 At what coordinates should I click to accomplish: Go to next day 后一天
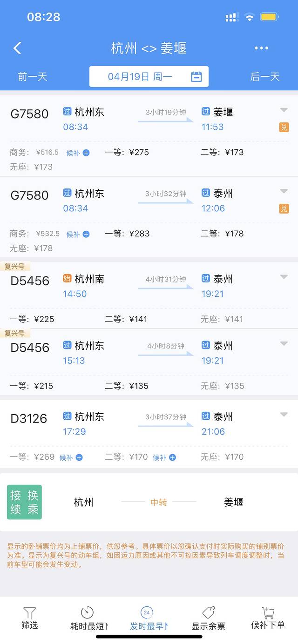tap(265, 77)
